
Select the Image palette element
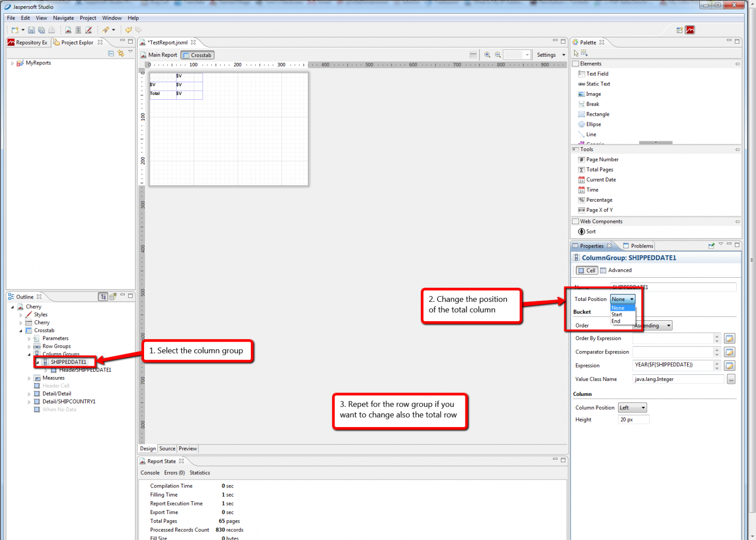[590, 94]
